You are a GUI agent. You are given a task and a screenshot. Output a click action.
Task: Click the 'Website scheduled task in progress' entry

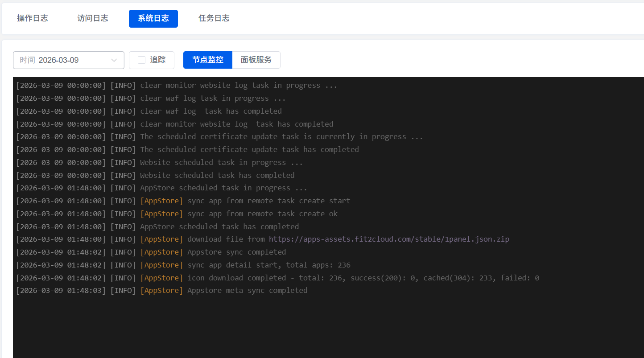(x=221, y=163)
